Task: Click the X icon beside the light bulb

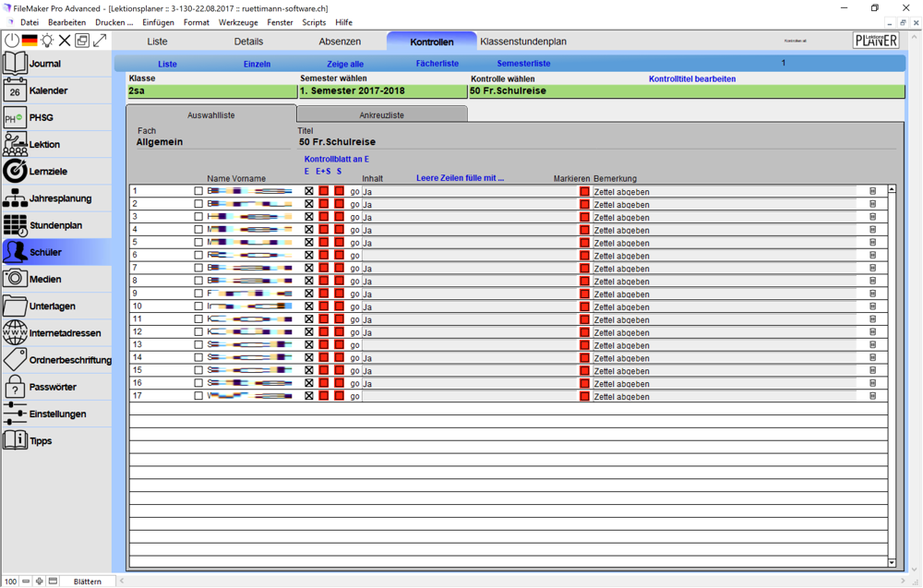Action: (65, 41)
